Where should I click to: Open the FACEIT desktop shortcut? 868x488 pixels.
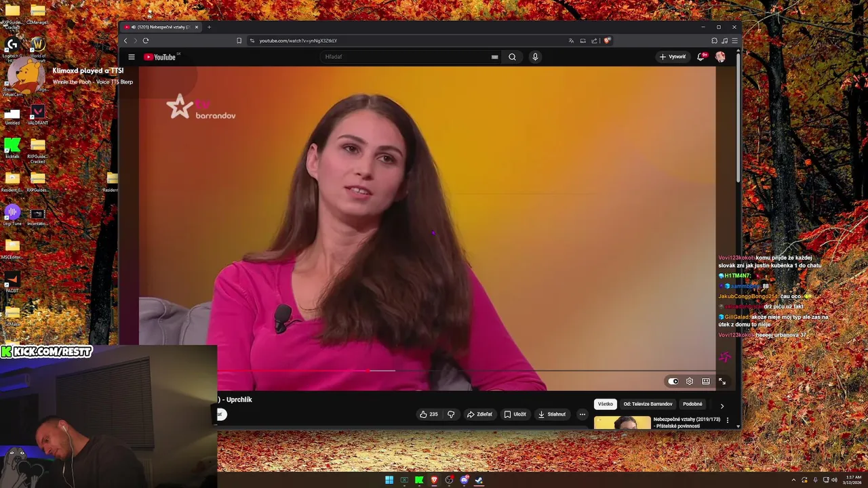click(x=12, y=281)
